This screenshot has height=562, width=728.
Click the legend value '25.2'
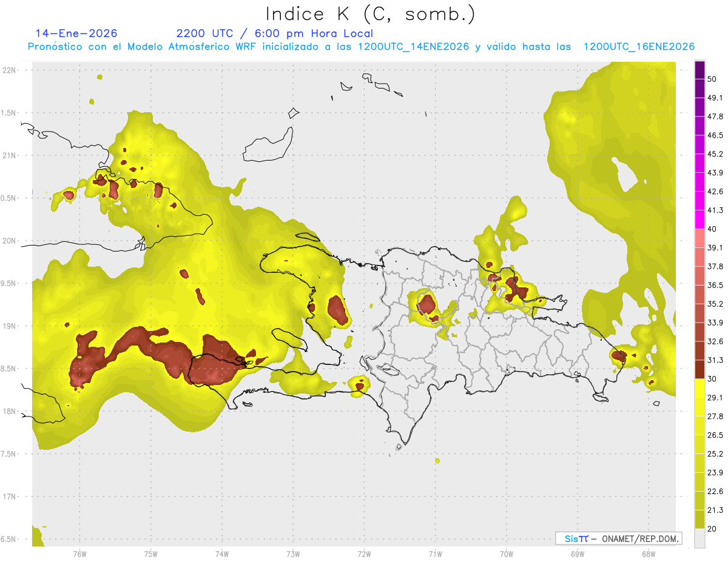coord(715,454)
